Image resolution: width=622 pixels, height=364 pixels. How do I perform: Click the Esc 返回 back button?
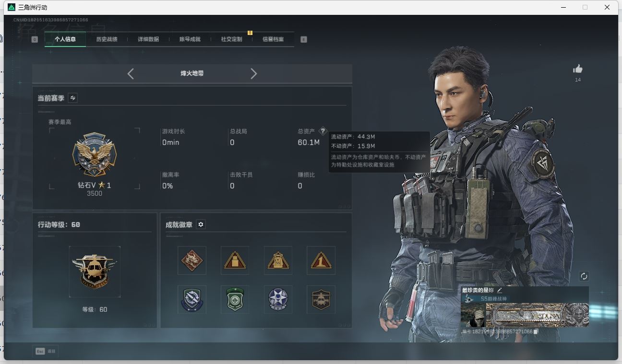coord(46,351)
